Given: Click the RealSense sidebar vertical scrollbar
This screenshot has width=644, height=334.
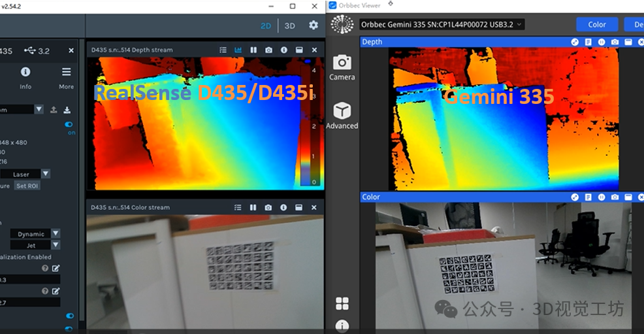Looking at the screenshot, I should [82, 181].
